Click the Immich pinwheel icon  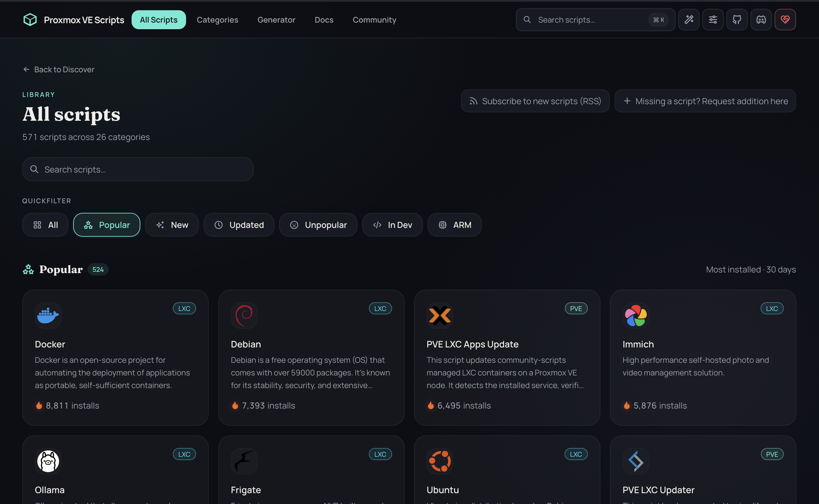tap(636, 315)
